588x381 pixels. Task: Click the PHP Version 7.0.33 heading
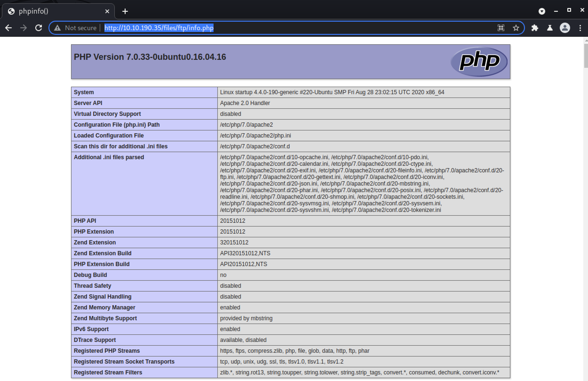pos(150,57)
